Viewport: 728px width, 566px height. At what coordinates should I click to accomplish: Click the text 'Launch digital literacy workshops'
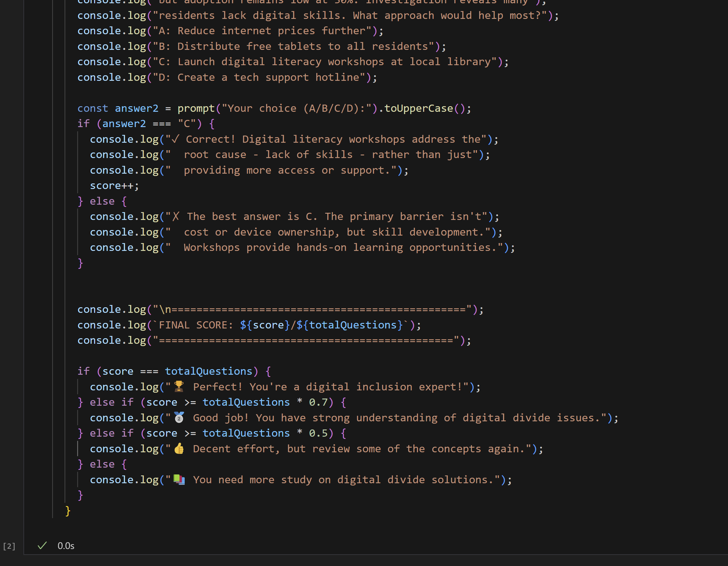(x=281, y=62)
